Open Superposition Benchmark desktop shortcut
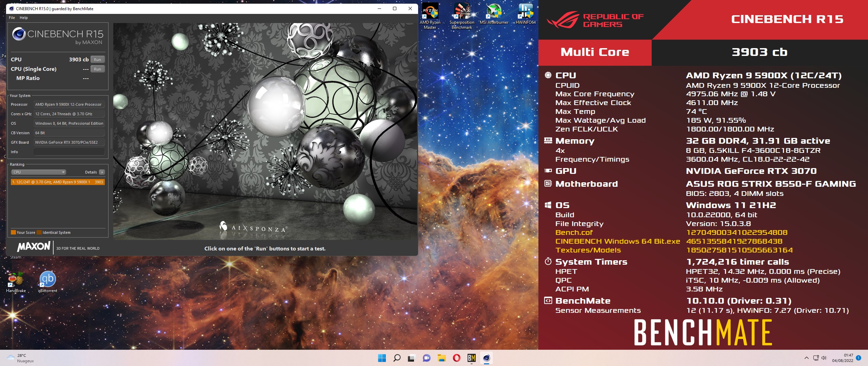Viewport: 868px width, 366px height. 462,17
